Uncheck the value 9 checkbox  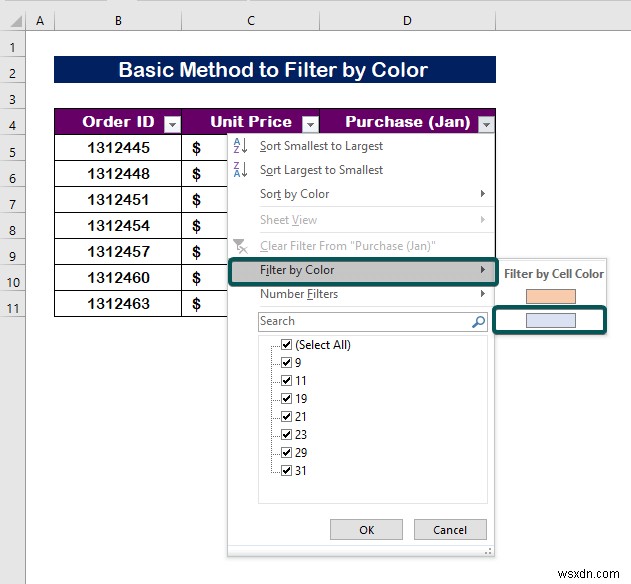[x=286, y=363]
